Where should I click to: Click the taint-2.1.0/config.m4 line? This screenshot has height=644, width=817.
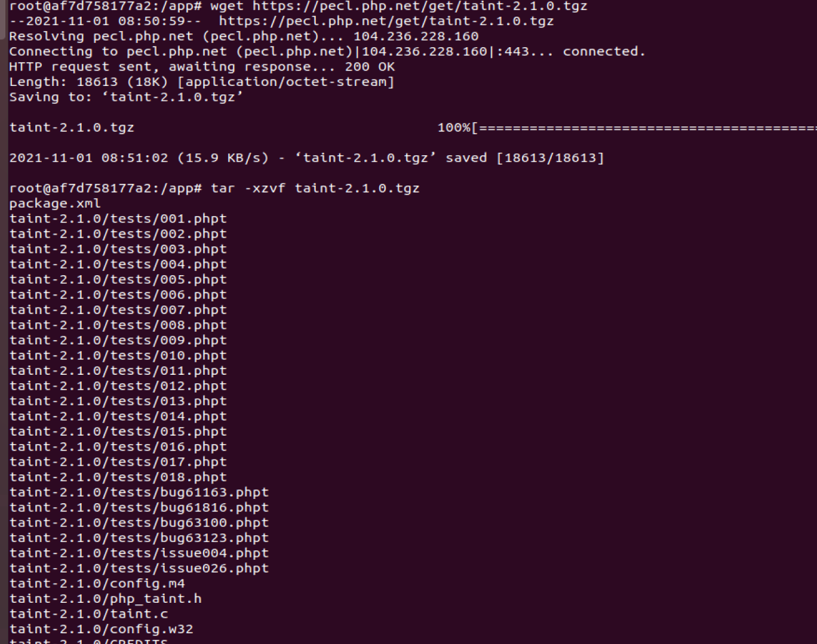point(97,584)
